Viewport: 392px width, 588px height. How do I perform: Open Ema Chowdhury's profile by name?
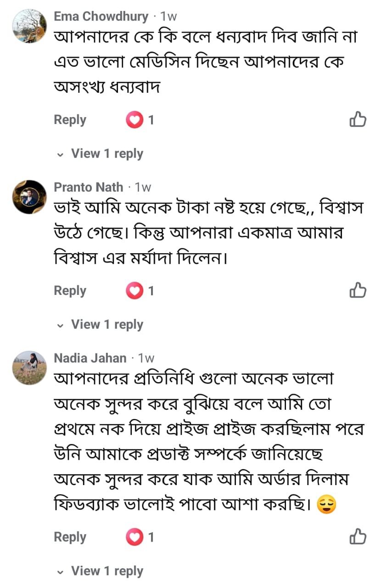(x=101, y=17)
